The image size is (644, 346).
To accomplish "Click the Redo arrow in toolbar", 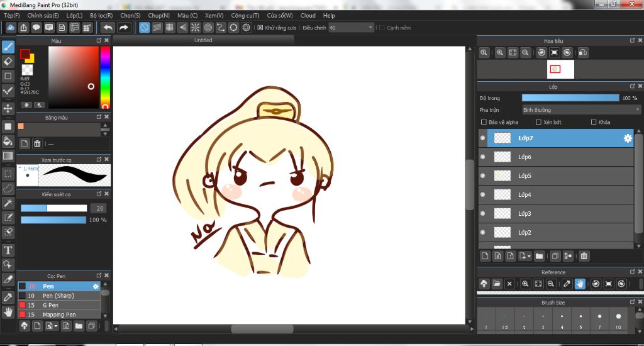I will (123, 28).
